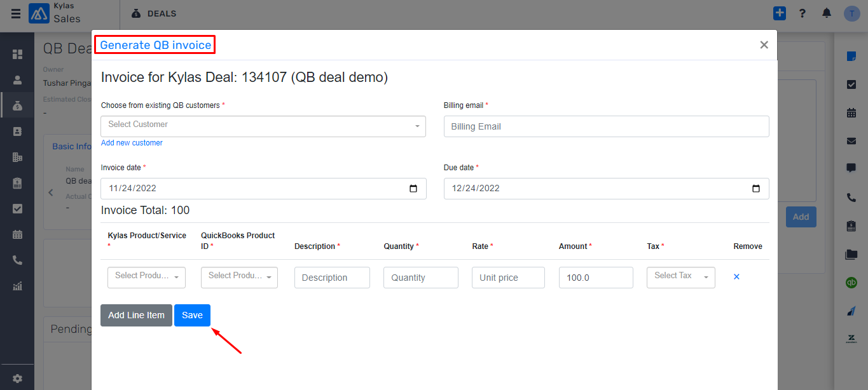The image size is (868, 390).
Task: Open the user profile avatar
Action: tap(851, 13)
